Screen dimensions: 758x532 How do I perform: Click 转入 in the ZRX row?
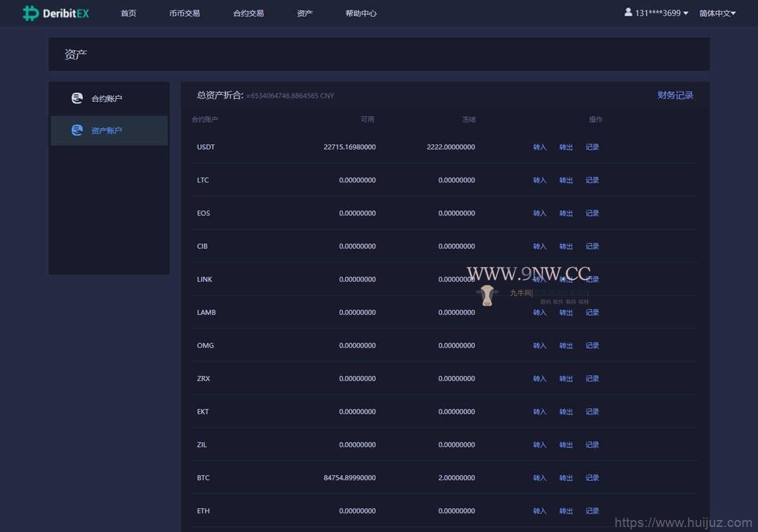pos(539,378)
